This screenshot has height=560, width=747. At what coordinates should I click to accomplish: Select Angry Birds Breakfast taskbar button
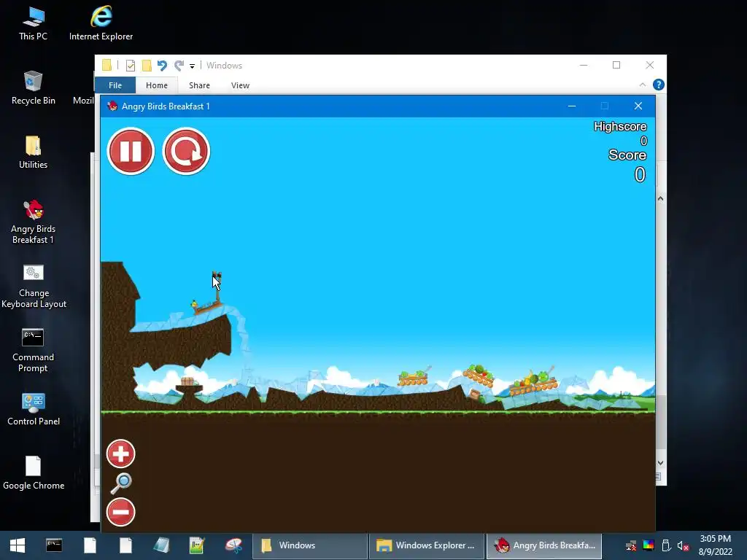[x=543, y=545]
